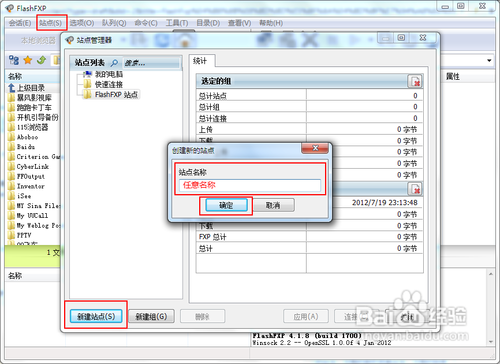Screen dimensions: 500x364
Task: Select the Abeboo folder
Action: [x=27, y=137]
